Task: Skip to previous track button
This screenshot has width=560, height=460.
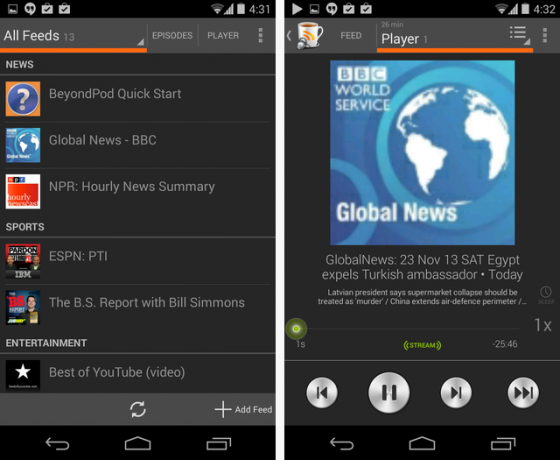Action: coord(322,392)
